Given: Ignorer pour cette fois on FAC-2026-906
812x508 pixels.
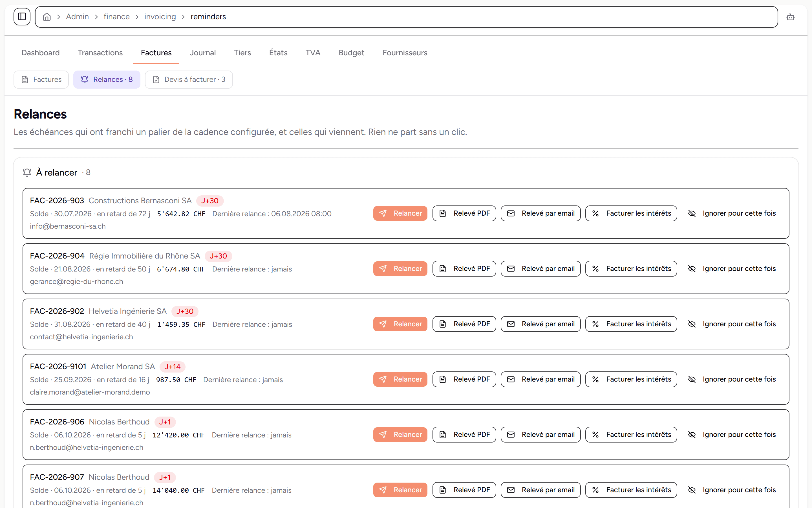Looking at the screenshot, I should 732,435.
